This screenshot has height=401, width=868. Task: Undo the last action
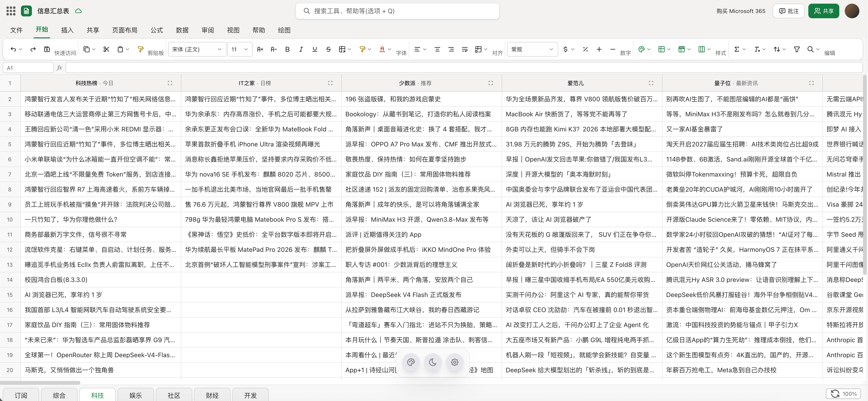pos(13,49)
